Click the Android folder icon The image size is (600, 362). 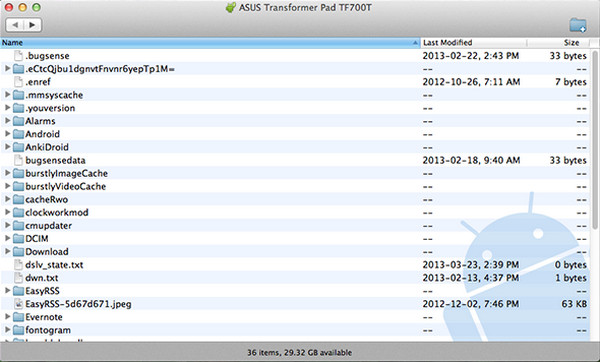point(18,134)
